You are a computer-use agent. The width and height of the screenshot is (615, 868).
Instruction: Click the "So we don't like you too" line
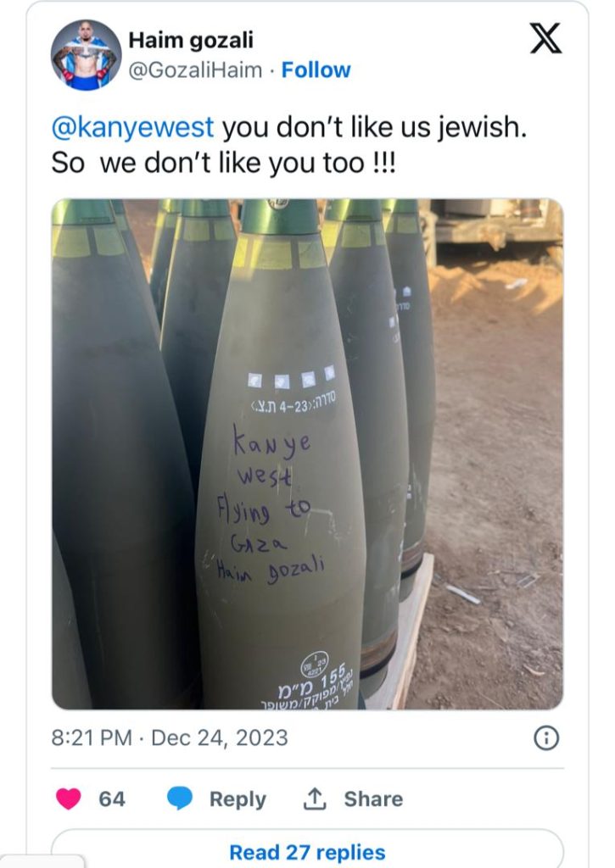pyautogui.click(x=223, y=163)
